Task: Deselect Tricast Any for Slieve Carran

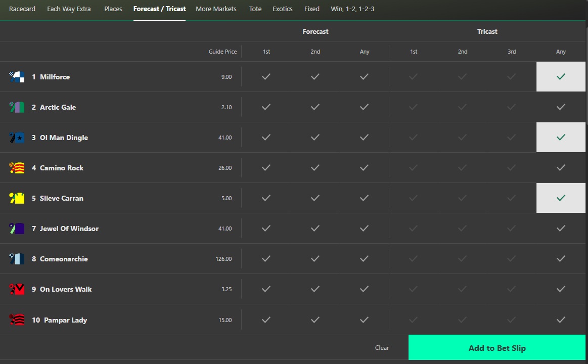Action: tap(561, 198)
